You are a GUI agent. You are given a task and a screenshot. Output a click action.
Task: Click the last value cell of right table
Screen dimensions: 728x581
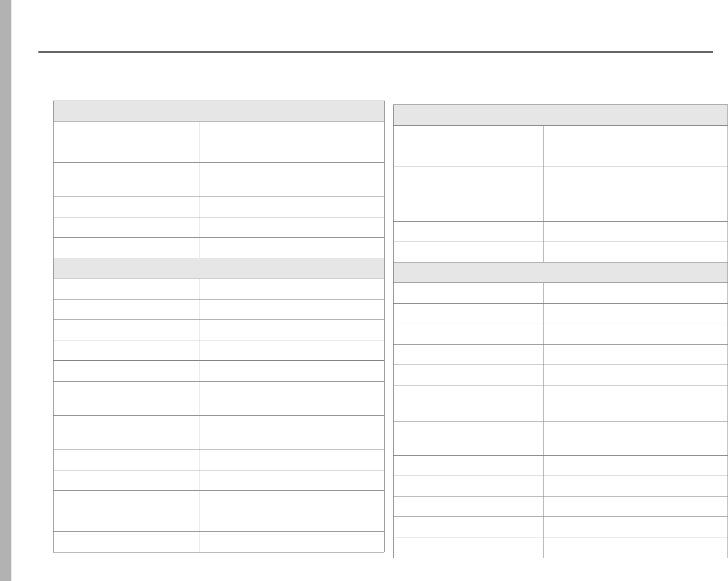(636, 547)
